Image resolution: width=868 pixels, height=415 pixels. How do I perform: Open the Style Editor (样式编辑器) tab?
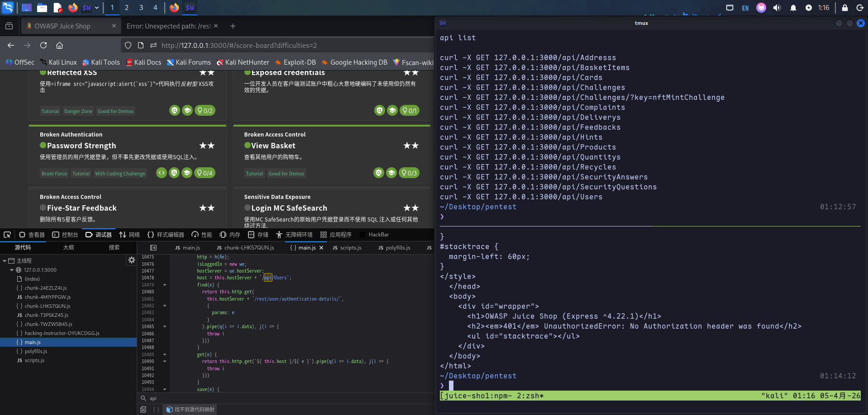coord(166,235)
